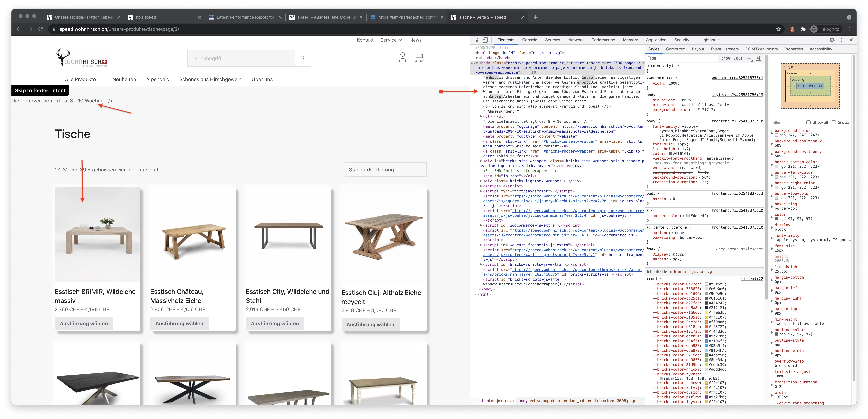Expand the bricks-lightbox-wrapper div

point(481,181)
